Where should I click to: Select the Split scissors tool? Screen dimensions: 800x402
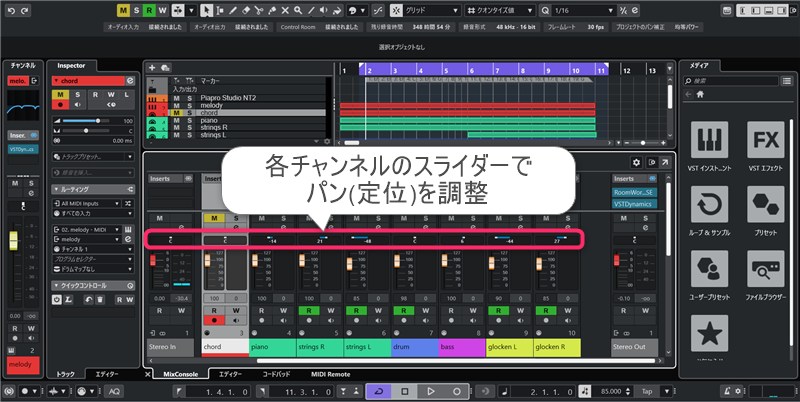259,10
